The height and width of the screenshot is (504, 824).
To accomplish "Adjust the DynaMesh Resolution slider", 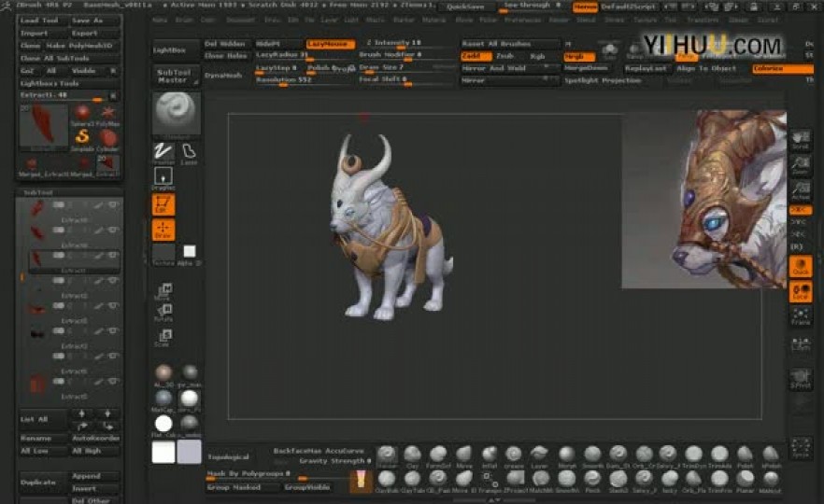I will 303,80.
